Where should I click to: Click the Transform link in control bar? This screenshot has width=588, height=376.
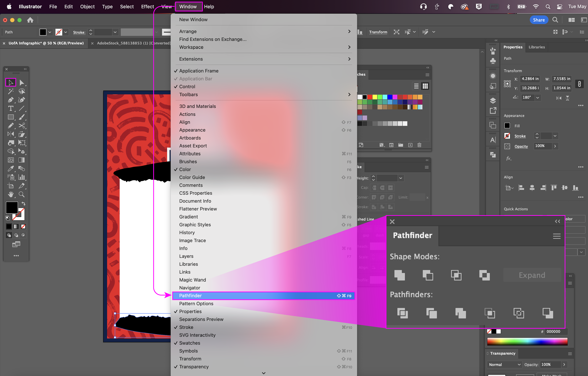[378, 32]
